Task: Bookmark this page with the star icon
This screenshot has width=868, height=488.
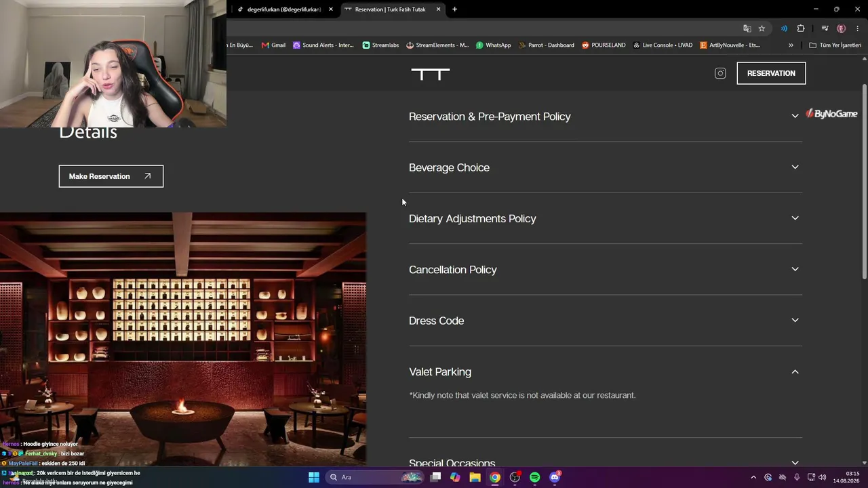Action: 762,28
